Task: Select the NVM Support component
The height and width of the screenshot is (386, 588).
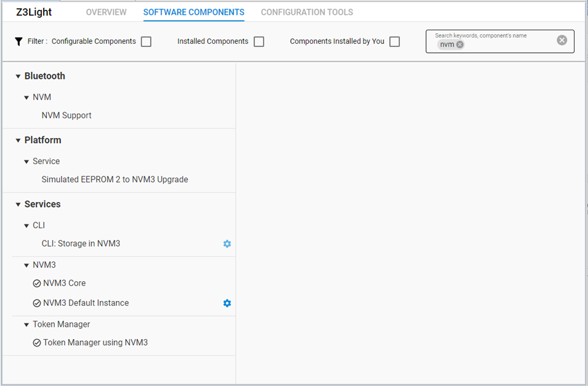Action: tap(67, 115)
